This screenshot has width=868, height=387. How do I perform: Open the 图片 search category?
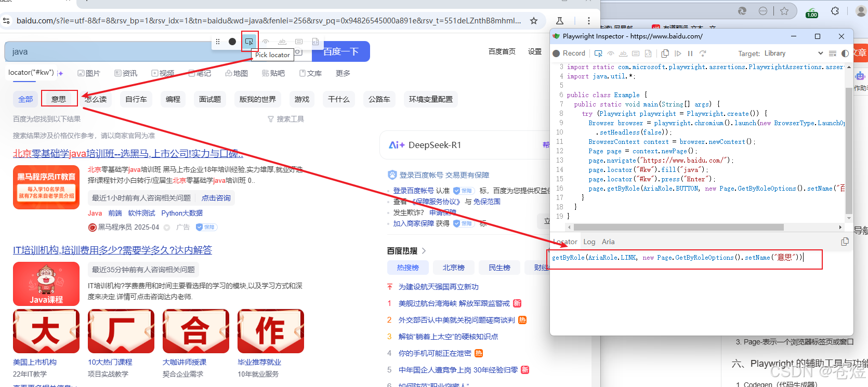click(89, 73)
